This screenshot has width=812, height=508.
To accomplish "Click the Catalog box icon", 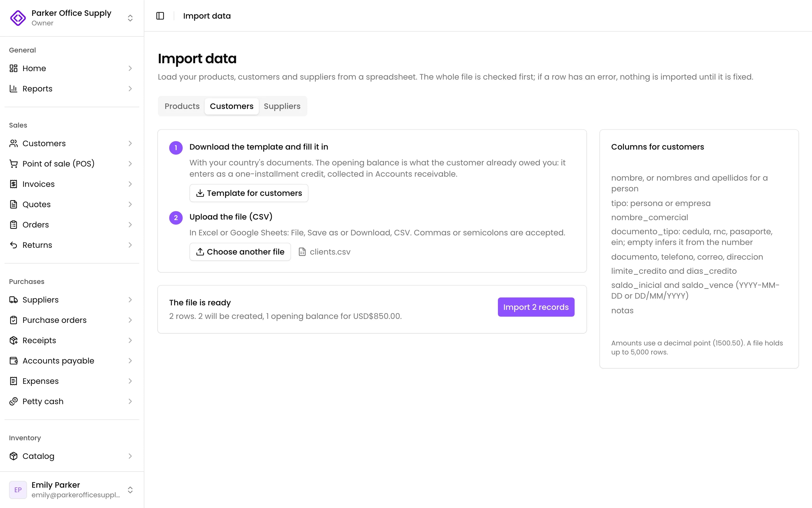I will tap(14, 456).
